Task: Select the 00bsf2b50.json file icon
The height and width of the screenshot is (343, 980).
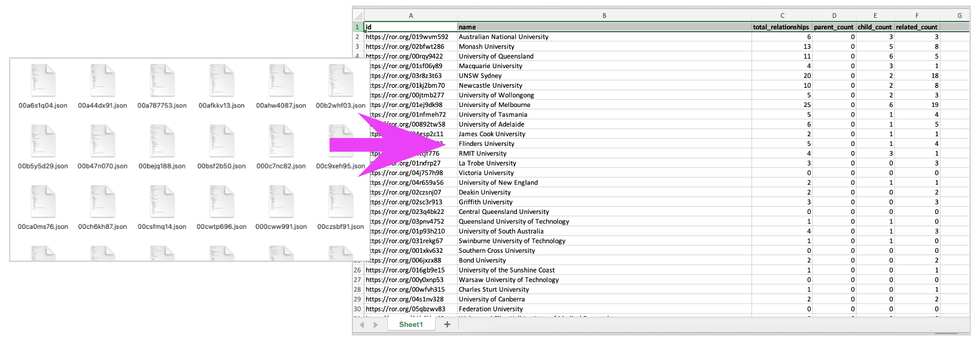Action: click(x=221, y=141)
